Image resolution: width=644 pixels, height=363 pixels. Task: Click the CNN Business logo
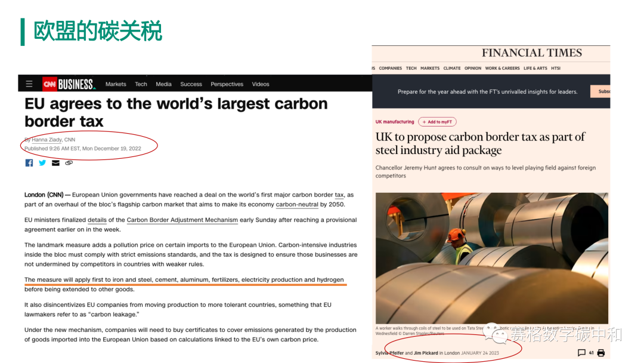[x=69, y=84]
